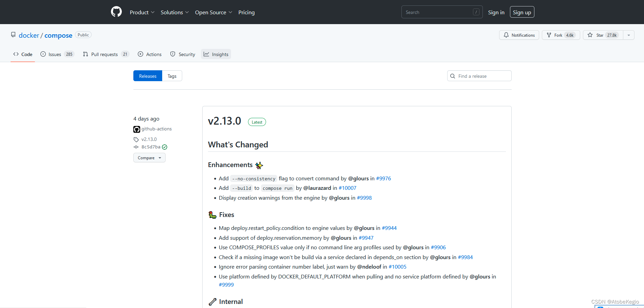
Task: Open the Insights tab
Action: (216, 54)
